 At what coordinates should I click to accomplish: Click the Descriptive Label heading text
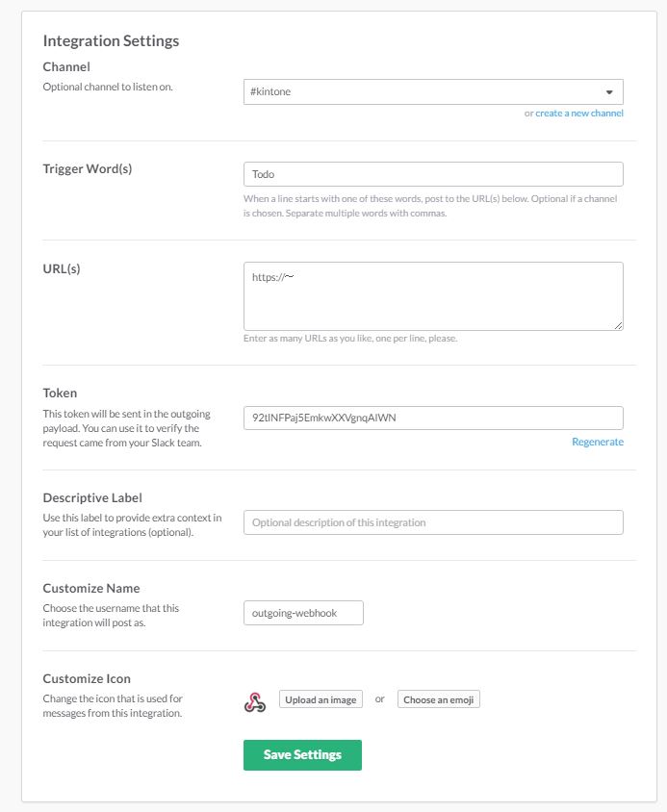(x=92, y=497)
